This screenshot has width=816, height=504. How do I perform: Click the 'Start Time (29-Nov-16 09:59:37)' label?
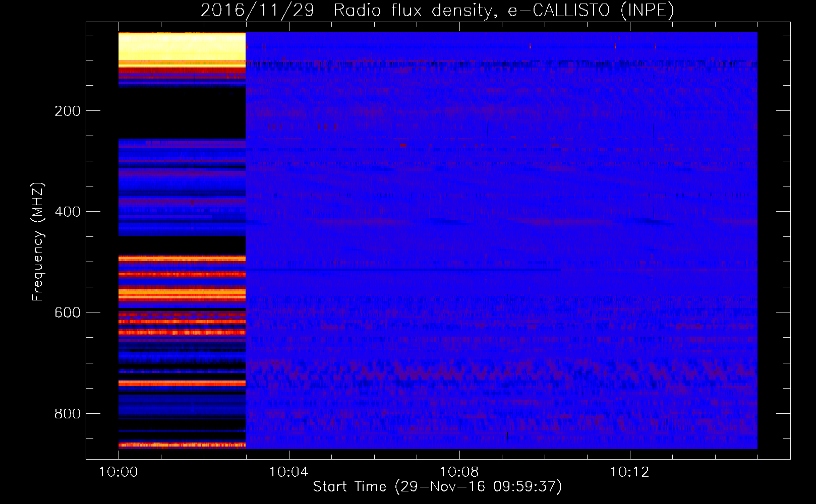point(437,486)
